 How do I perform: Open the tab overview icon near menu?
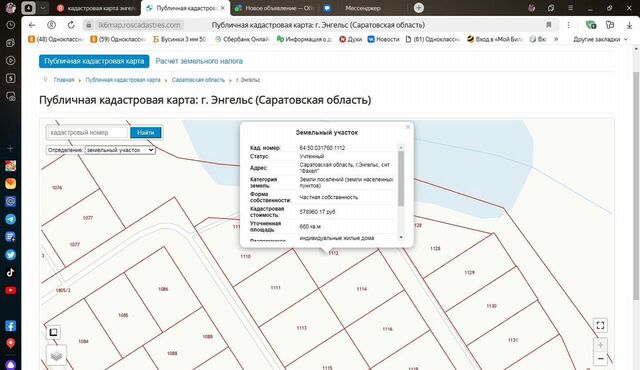(x=551, y=8)
